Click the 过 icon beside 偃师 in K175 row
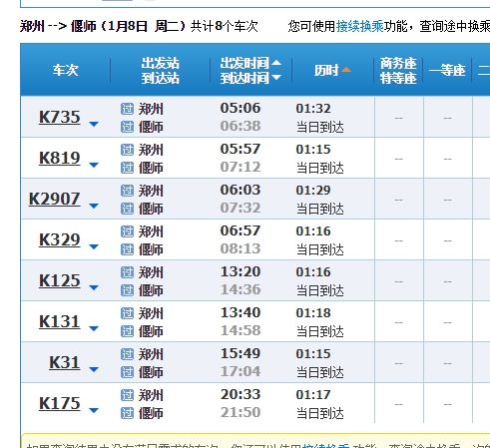The image size is (490, 448). pyautogui.click(x=127, y=413)
